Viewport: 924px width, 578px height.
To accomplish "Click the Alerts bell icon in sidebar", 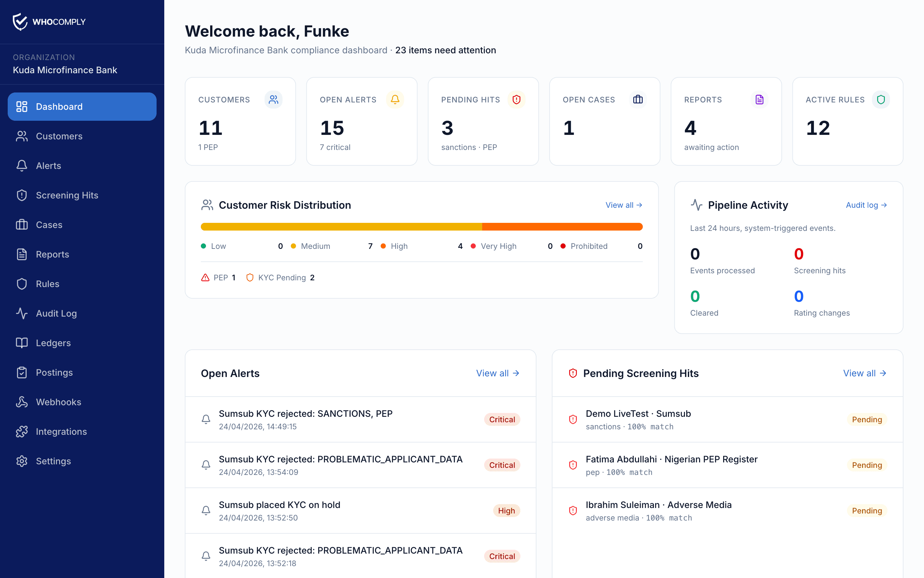I will click(22, 165).
